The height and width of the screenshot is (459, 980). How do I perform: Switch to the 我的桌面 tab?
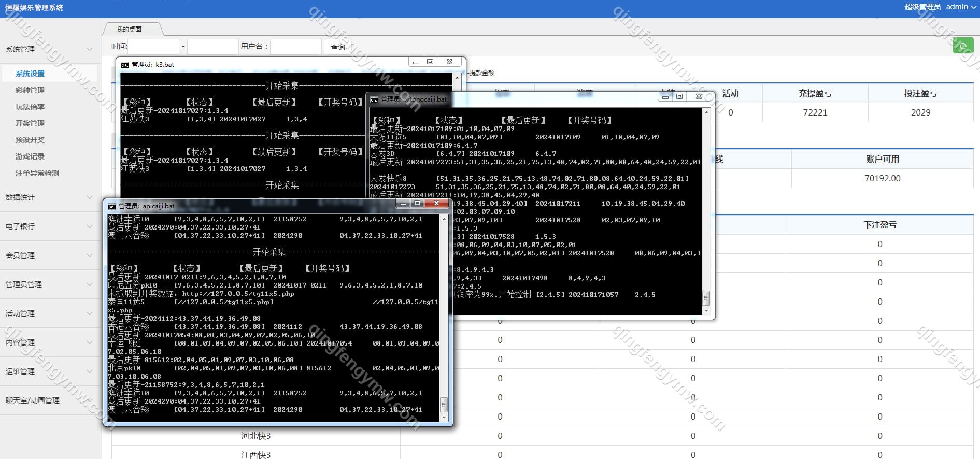(129, 30)
